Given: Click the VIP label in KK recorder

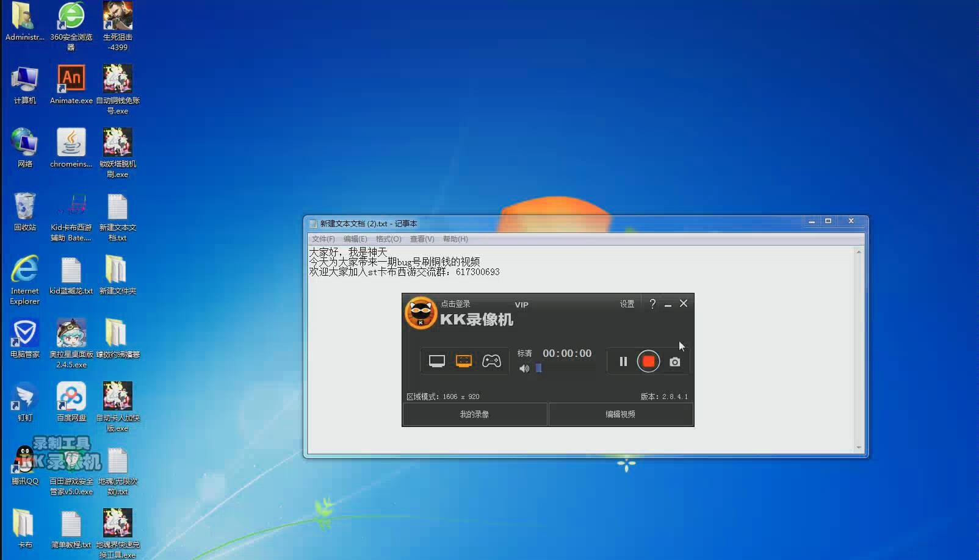Looking at the screenshot, I should point(521,305).
